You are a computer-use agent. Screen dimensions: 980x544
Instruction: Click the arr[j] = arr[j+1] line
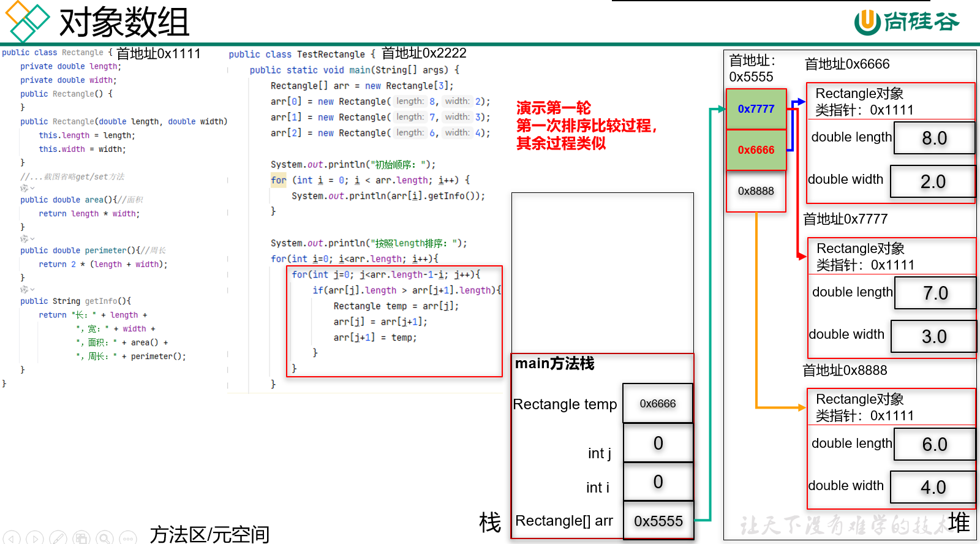[380, 322]
